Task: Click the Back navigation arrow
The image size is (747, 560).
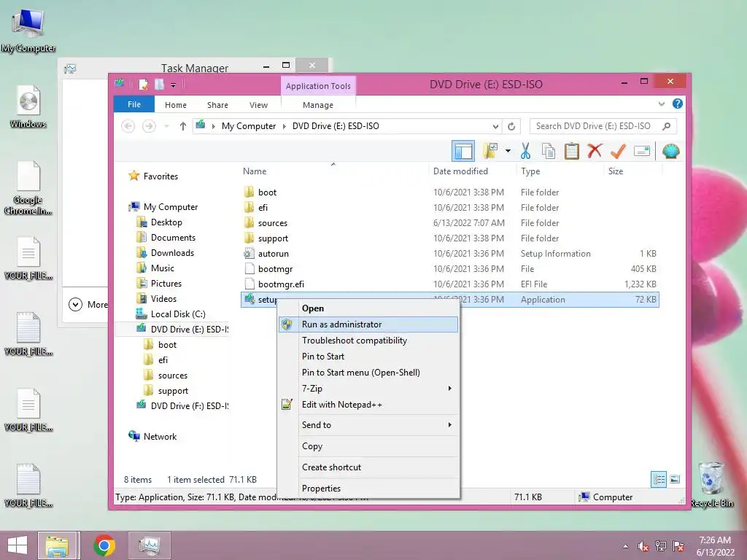Action: click(x=128, y=126)
